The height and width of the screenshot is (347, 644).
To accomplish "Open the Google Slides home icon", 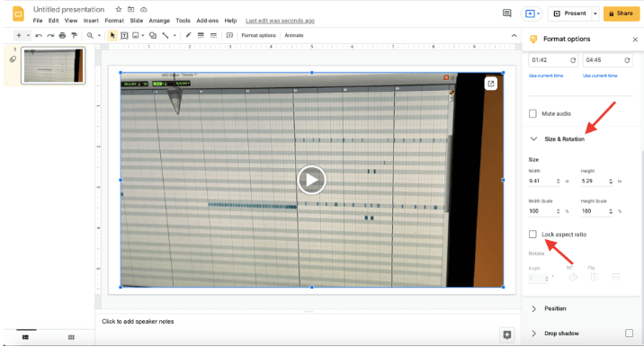I will [18, 13].
